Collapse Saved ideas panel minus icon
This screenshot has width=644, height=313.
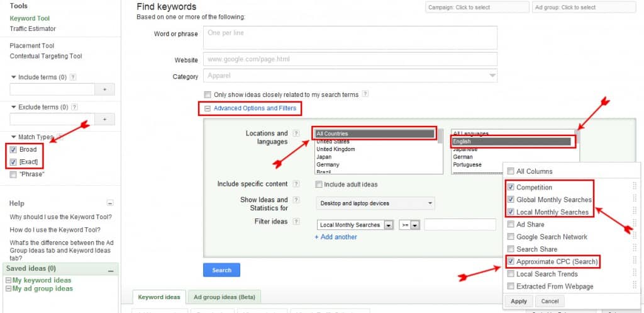(x=111, y=271)
